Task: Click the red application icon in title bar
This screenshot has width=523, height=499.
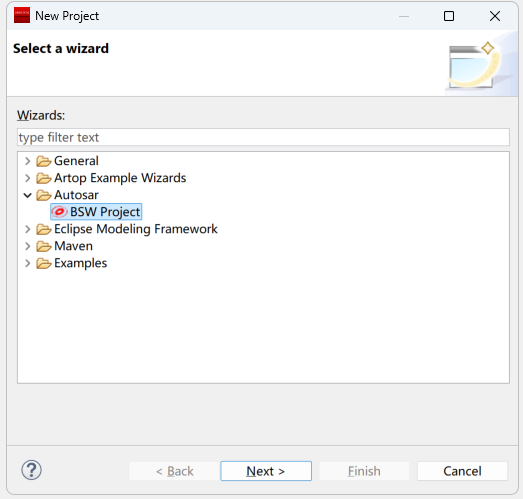Action: (x=22, y=16)
